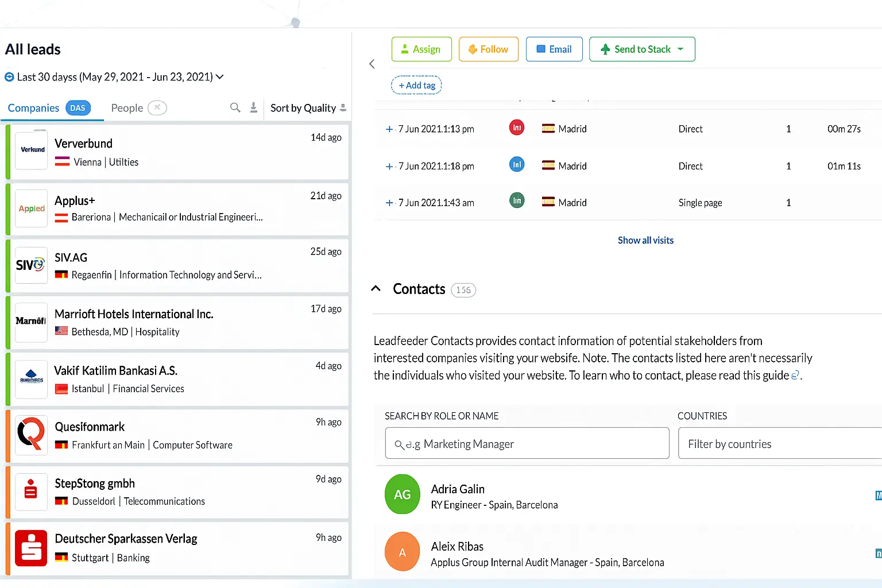The image size is (882, 588).
Task: Click the red visitor icon for 1:13 pm visit
Action: coord(517,128)
